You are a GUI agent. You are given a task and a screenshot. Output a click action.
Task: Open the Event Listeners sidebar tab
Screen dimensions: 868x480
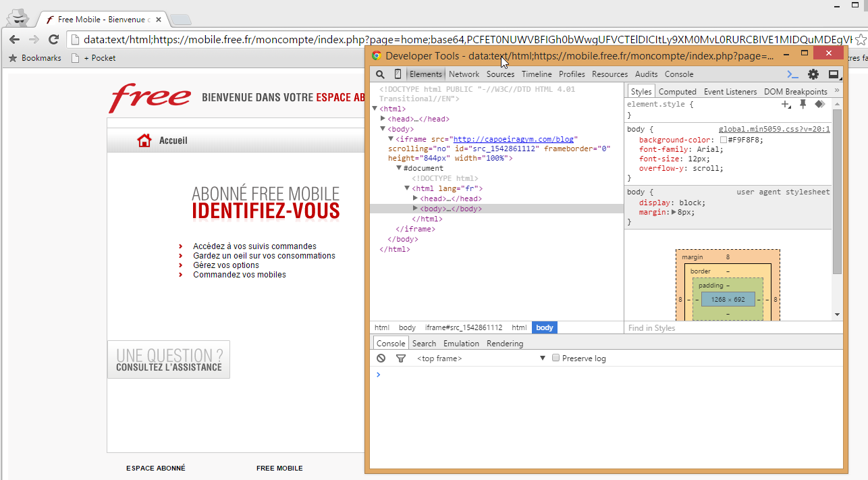click(732, 91)
